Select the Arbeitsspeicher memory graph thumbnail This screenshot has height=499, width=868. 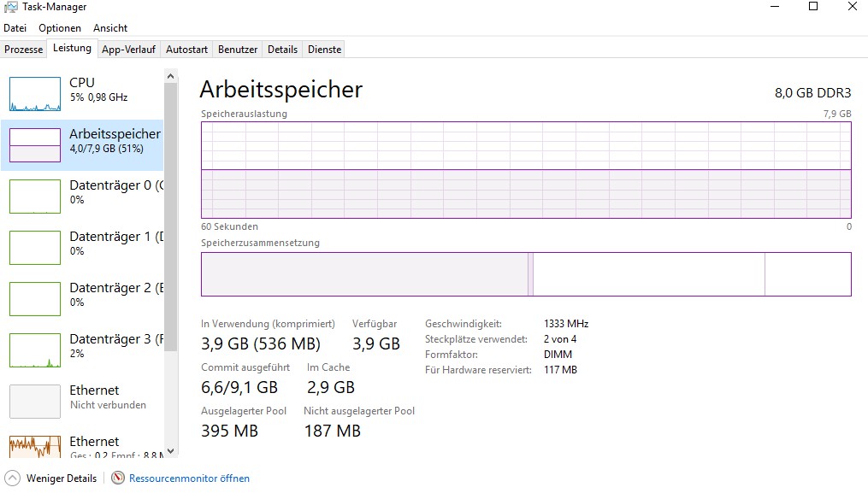click(x=35, y=145)
